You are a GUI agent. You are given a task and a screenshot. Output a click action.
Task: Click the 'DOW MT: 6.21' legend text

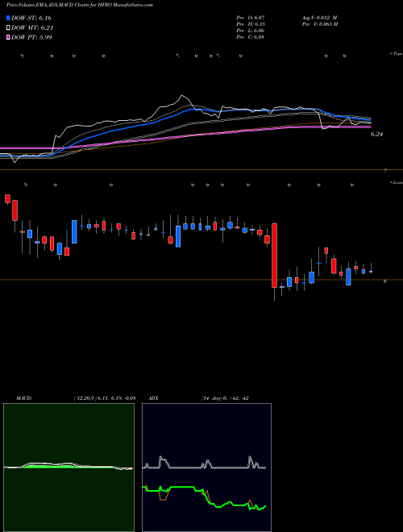(32, 28)
